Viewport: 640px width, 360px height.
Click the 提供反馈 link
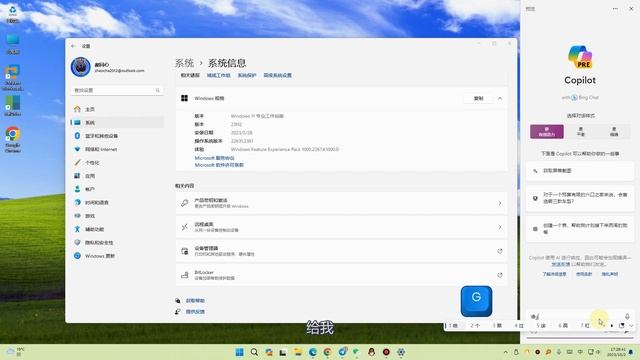click(195, 312)
